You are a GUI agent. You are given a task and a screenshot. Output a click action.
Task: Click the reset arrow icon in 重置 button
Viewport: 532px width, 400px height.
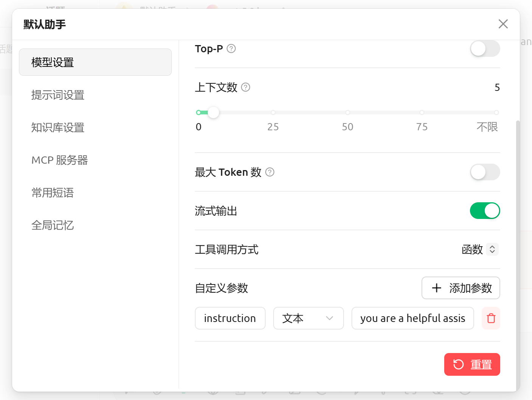tap(458, 364)
